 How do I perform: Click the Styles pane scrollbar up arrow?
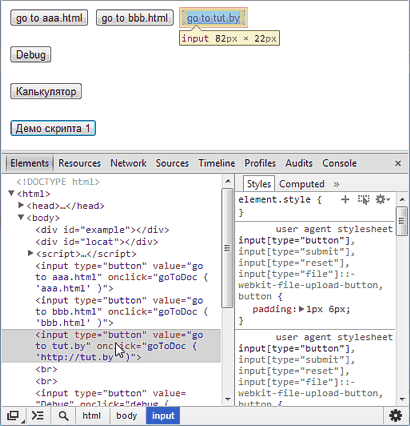point(402,199)
